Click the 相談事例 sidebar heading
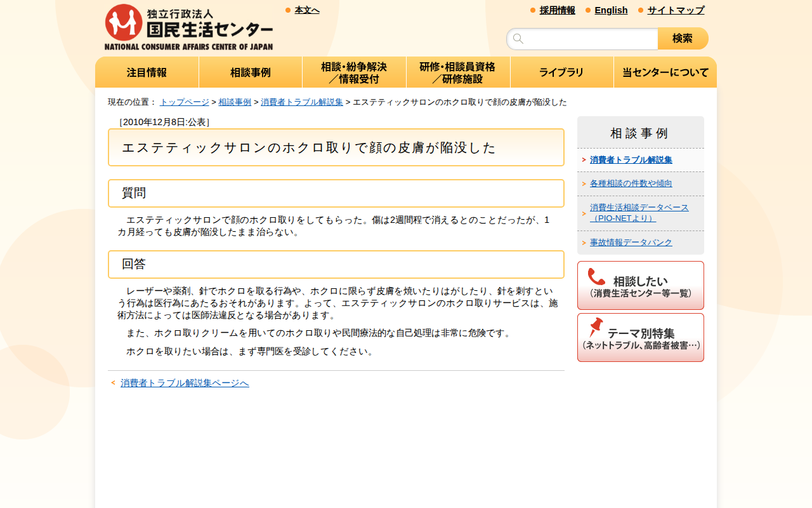Viewport: 812px width, 508px height. pos(639,133)
